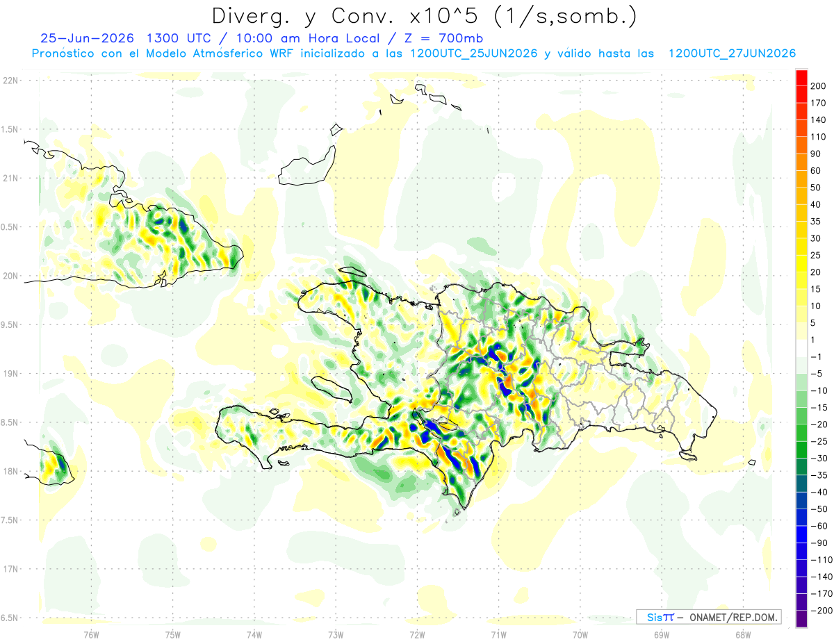The height and width of the screenshot is (644, 834).
Task: Click the "69W" longitude label
Action: coord(662,635)
